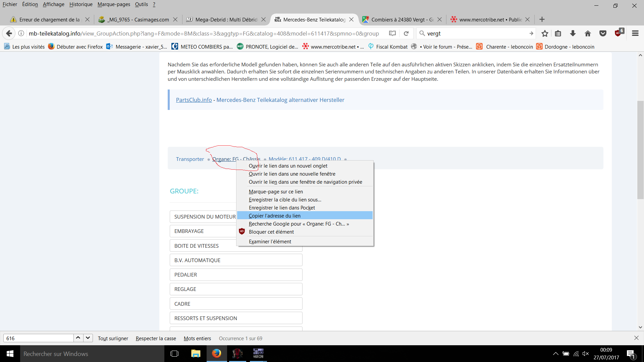Show bookmarks library list icon

click(558, 34)
